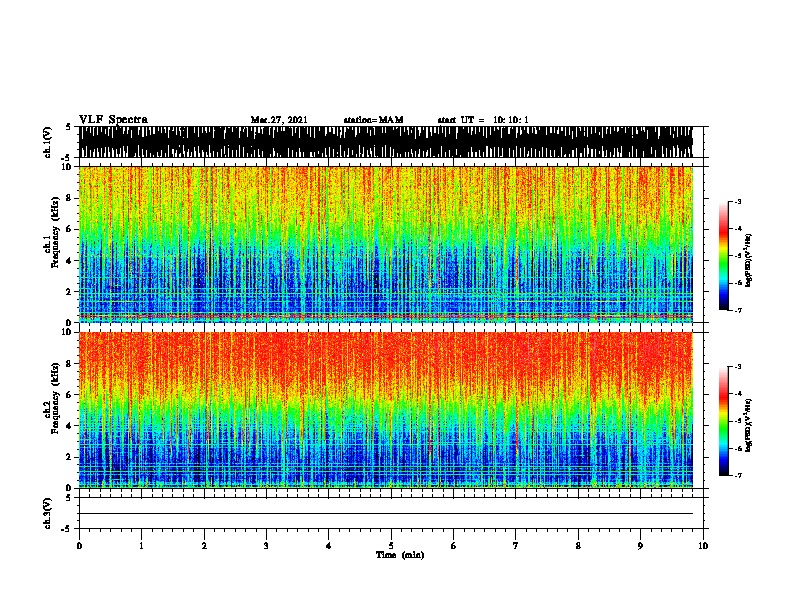792x612 pixels.
Task: Click the time axis tick label "4"
Action: [329, 546]
